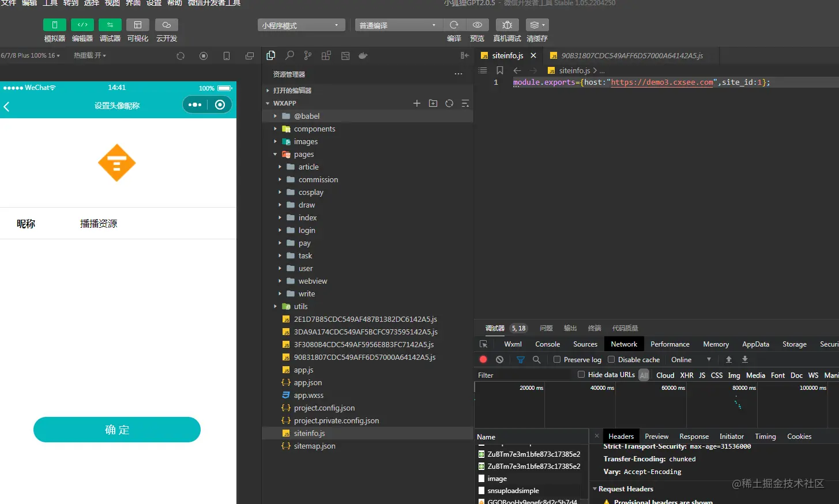The height and width of the screenshot is (504, 839).
Task: Collapse all folders in WXAPP tree
Action: pos(465,103)
